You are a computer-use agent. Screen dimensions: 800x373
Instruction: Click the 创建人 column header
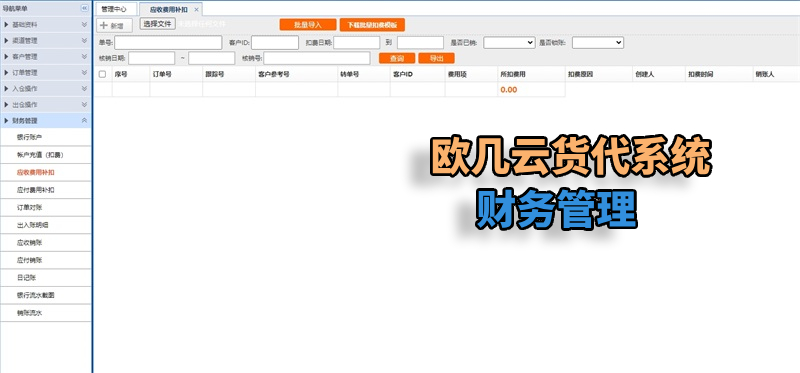(x=658, y=74)
